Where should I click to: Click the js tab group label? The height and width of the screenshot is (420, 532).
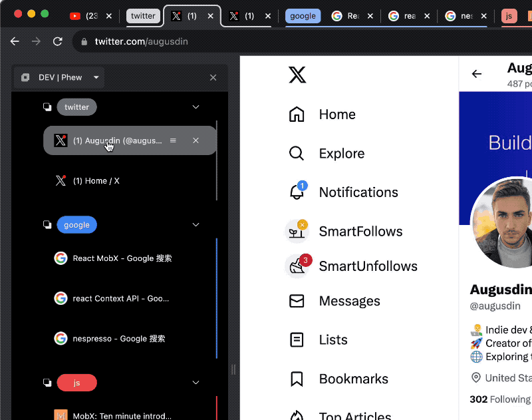pyautogui.click(x=509, y=16)
